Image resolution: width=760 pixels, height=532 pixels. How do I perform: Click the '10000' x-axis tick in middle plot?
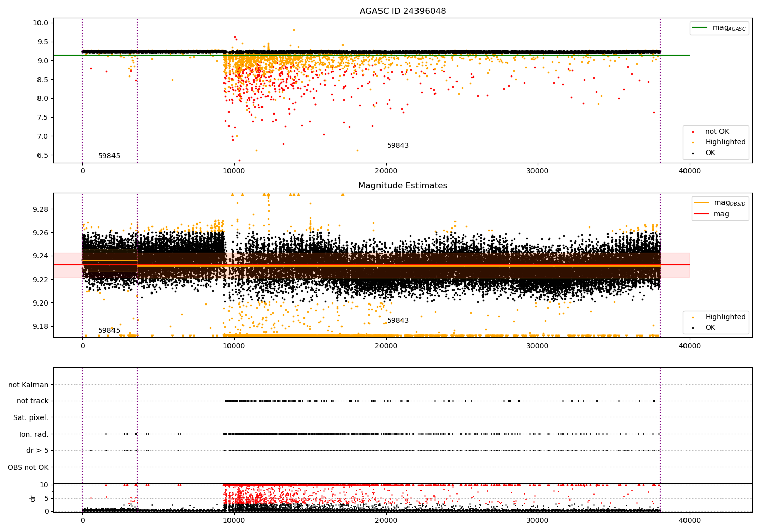234,346
